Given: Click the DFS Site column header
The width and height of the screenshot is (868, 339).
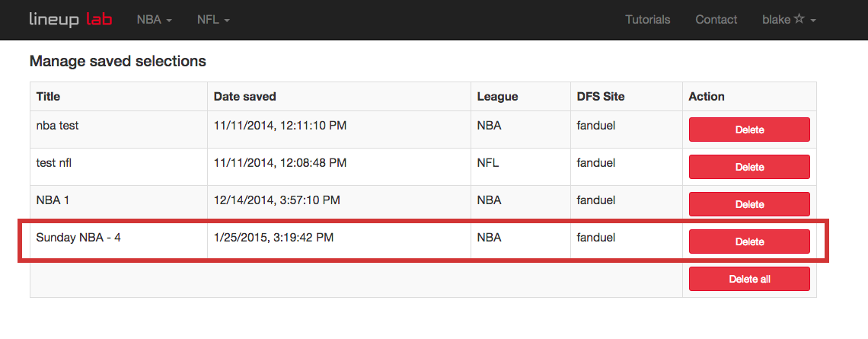Looking at the screenshot, I should click(x=601, y=97).
